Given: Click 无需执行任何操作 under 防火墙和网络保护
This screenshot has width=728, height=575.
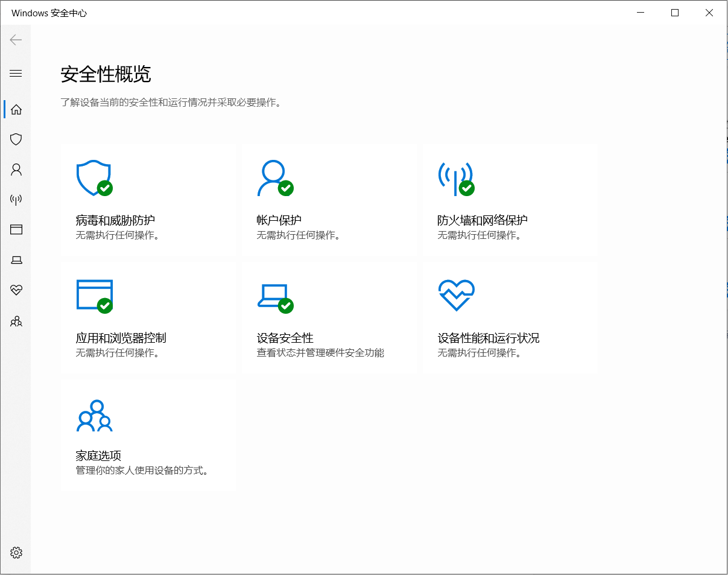Looking at the screenshot, I should [480, 235].
